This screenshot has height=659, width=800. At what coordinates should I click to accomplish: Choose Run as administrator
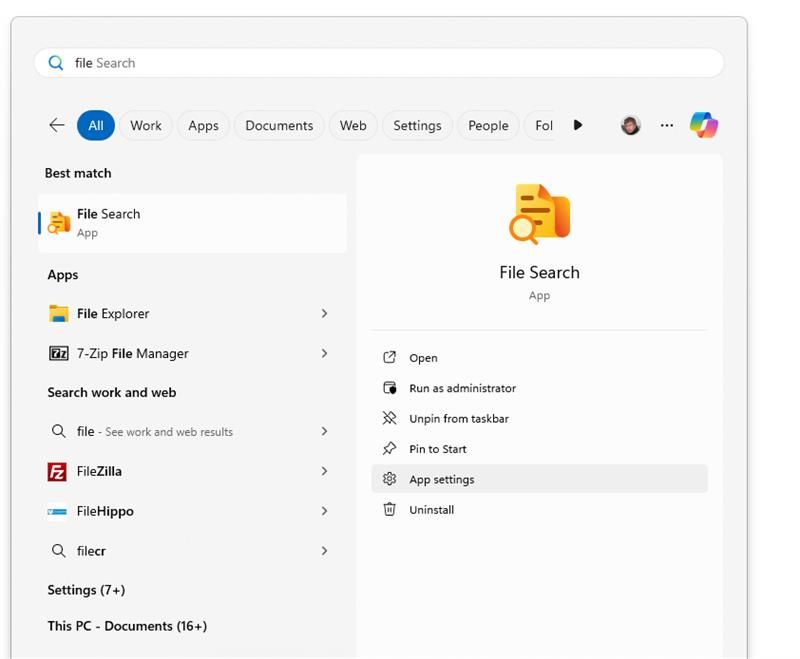coord(540,388)
